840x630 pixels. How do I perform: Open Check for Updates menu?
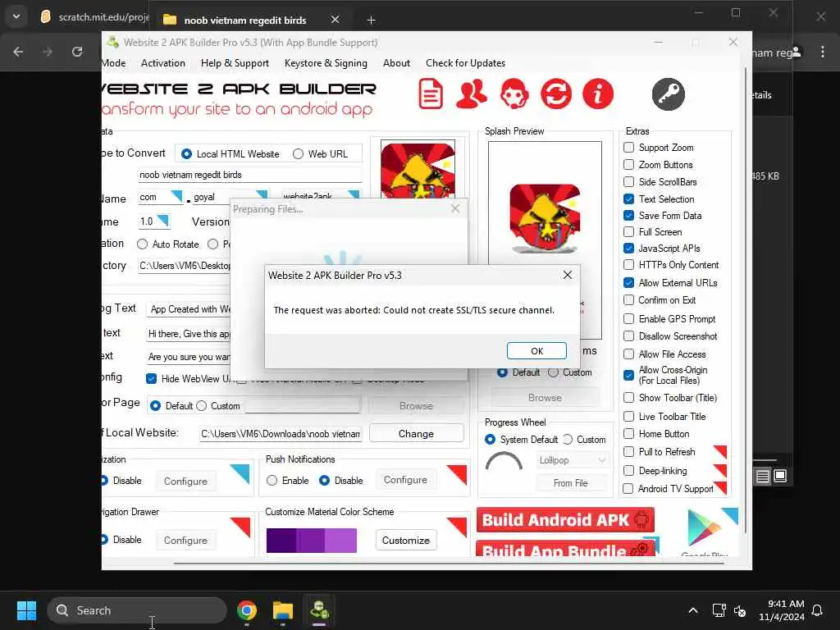[466, 62]
